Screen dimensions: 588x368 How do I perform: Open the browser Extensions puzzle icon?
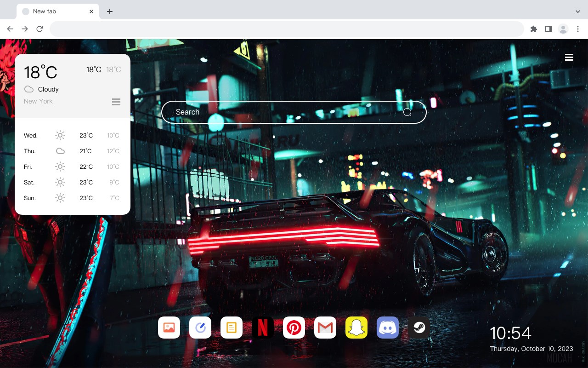click(533, 29)
